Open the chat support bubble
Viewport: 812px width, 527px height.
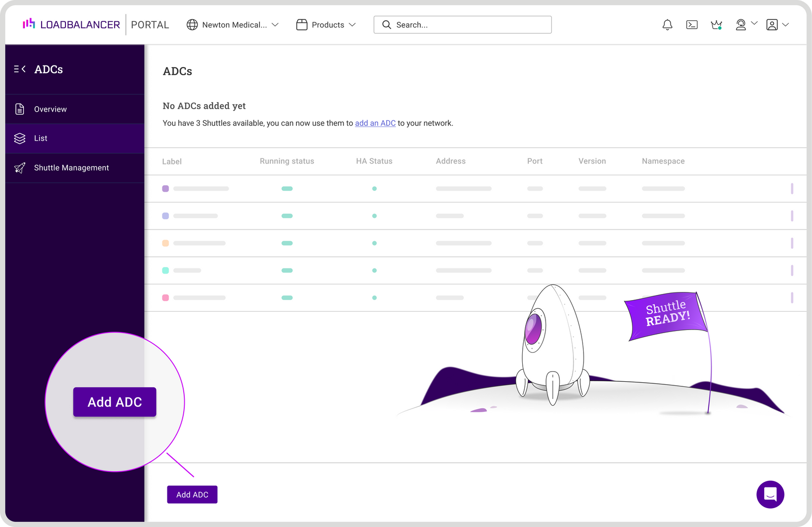[x=770, y=494]
